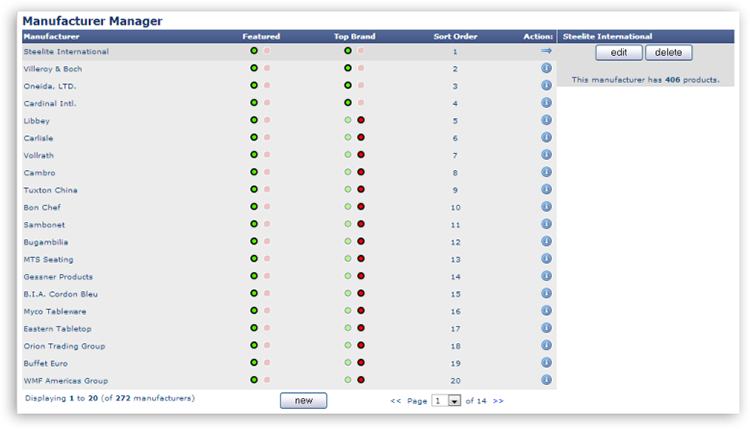Select the Myco Tableware name
The image size is (750, 429).
coord(55,311)
